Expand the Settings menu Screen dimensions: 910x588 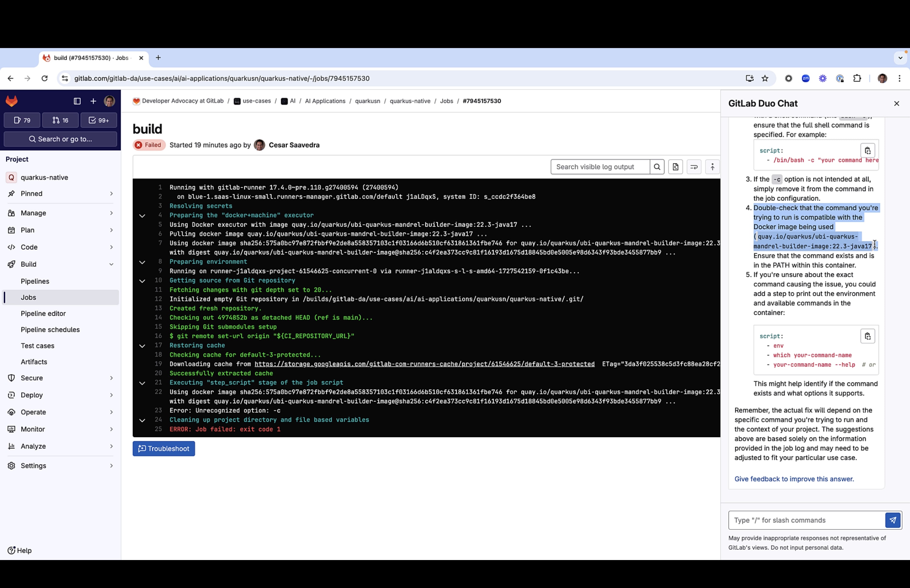coord(60,466)
